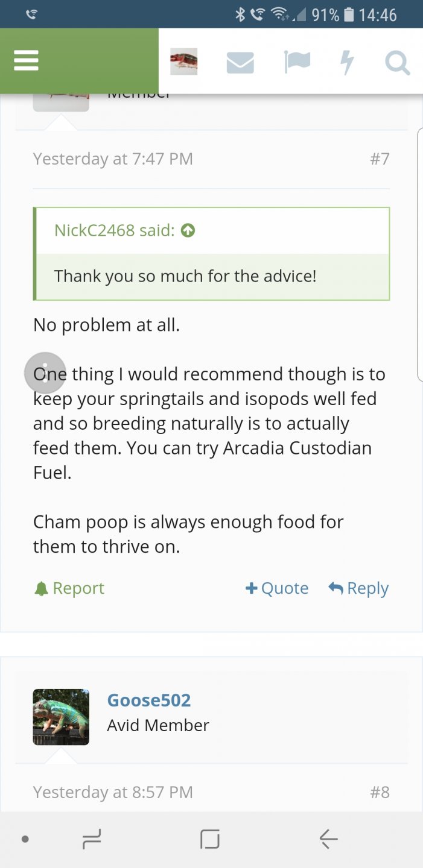Open Android recent apps button
Viewport: 423px width, 868px height.
click(x=92, y=838)
